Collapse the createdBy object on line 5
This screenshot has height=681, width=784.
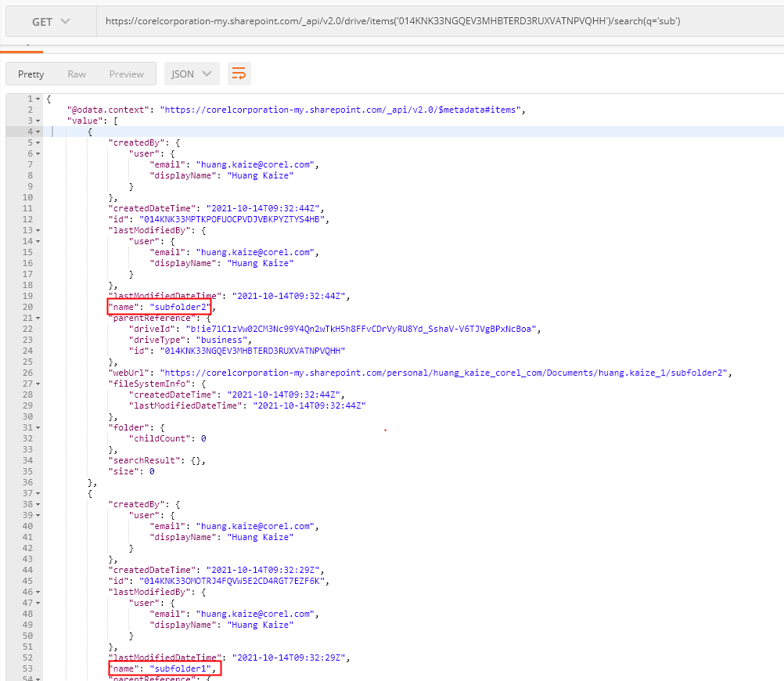click(x=37, y=142)
